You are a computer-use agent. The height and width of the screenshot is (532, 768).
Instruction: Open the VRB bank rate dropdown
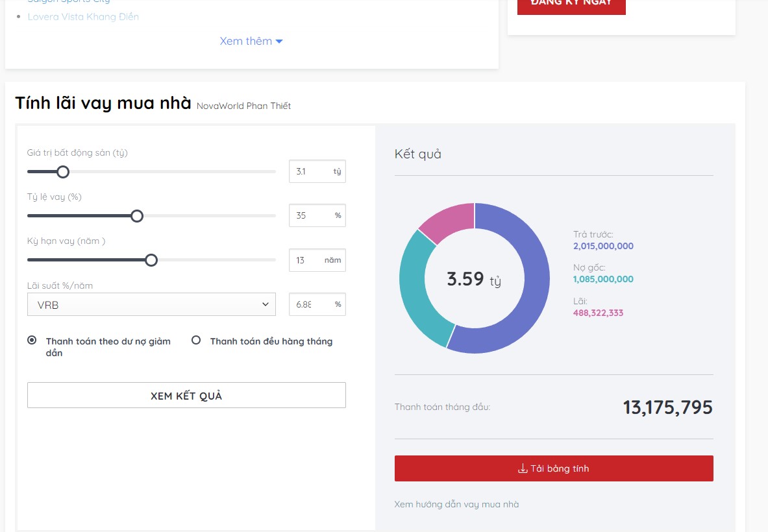[151, 304]
